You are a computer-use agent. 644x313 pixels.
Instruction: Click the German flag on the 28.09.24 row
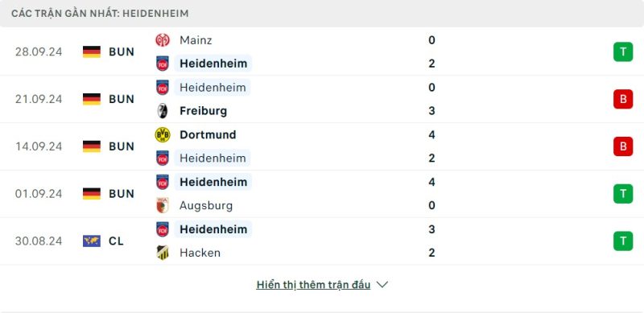(x=92, y=51)
